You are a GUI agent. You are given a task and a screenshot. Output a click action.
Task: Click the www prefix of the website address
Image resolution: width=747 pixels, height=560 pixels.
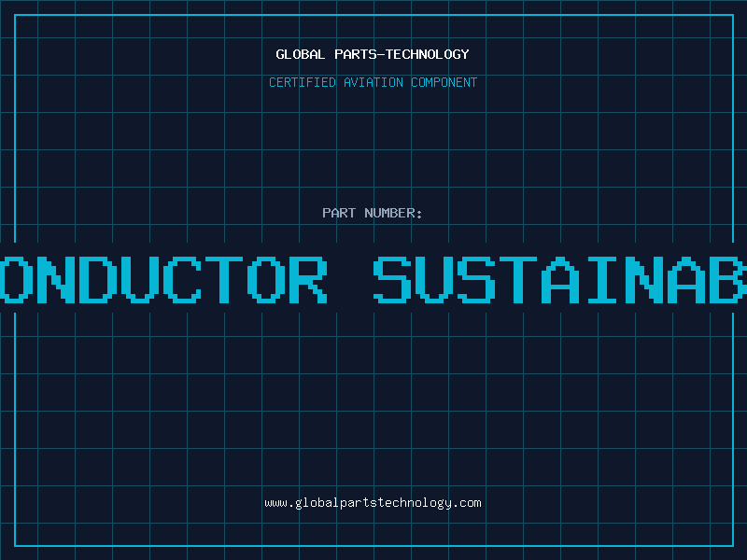(276, 503)
